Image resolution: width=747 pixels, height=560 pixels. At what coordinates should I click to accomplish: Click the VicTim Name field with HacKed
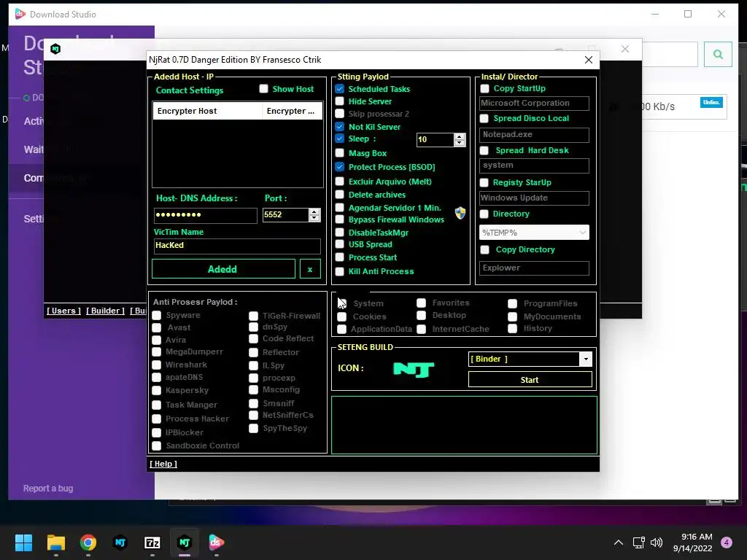click(x=237, y=246)
